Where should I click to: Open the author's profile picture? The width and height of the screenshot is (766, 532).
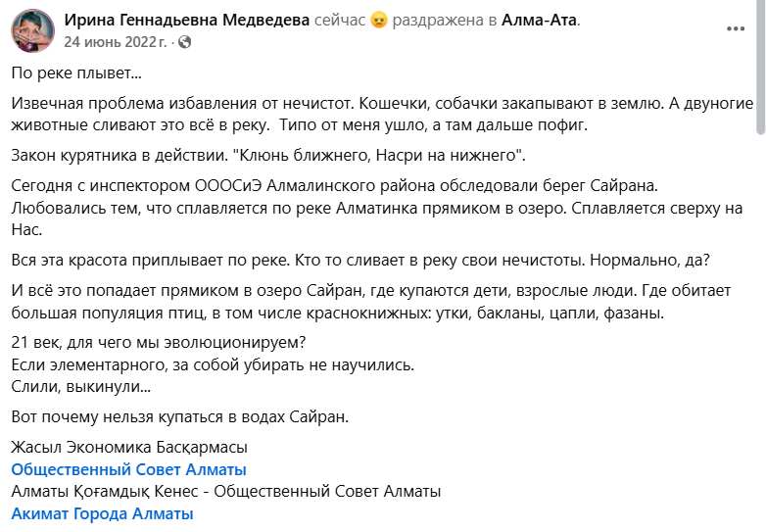pyautogui.click(x=32, y=30)
